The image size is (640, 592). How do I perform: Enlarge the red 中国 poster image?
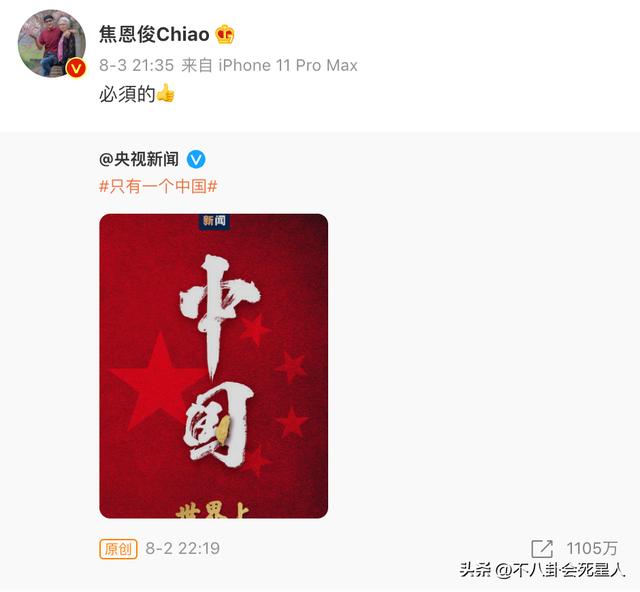[213, 366]
